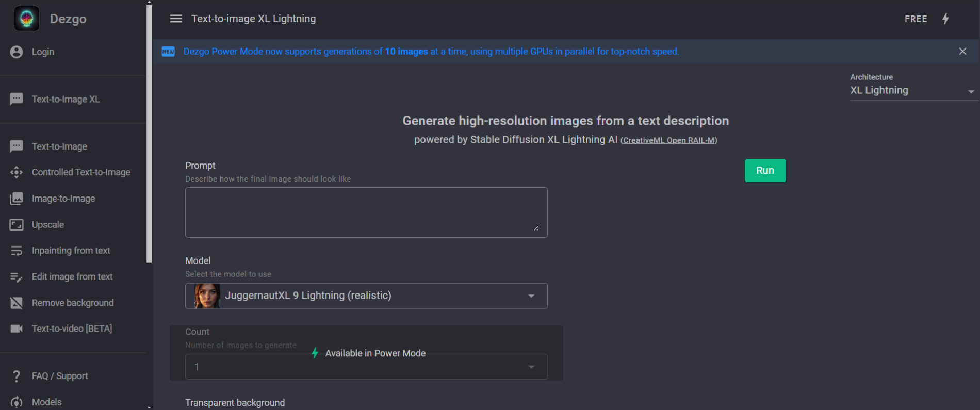Click the Power Mode banner announcement link

coord(431,52)
